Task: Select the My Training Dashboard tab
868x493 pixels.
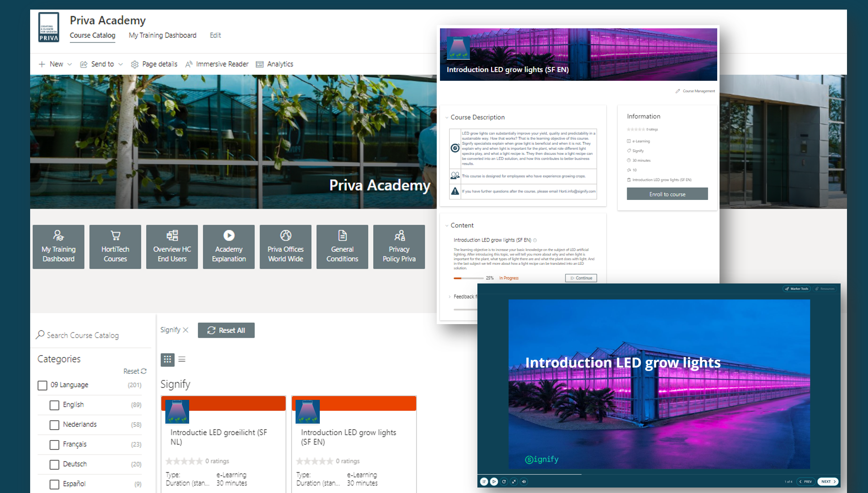Action: [163, 36]
